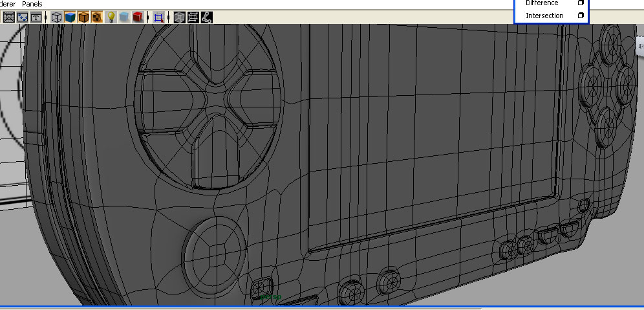This screenshot has width=644, height=310.
Task: Click the toolbar icon with letter T
Action: tap(36, 17)
